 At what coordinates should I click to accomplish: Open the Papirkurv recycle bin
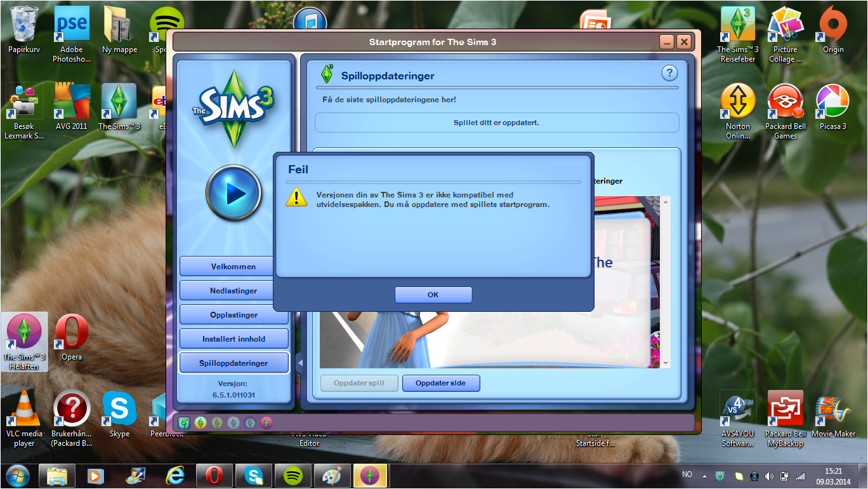tap(23, 30)
